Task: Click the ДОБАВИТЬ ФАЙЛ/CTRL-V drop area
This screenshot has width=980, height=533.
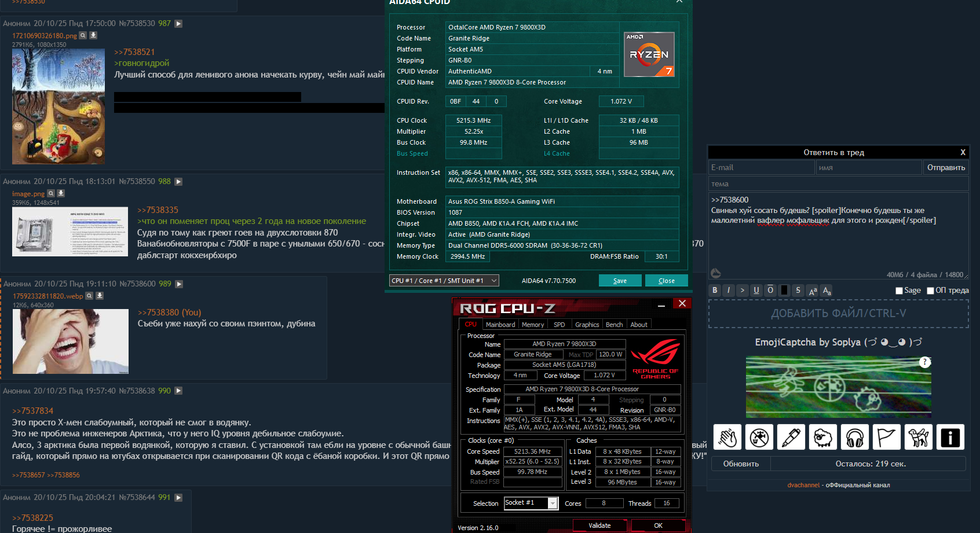Action: [839, 313]
